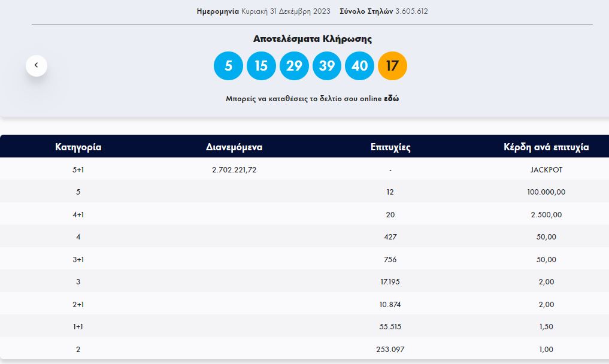The height and width of the screenshot is (364, 609).
Task: Click the blue ball number 40
Action: click(x=359, y=66)
